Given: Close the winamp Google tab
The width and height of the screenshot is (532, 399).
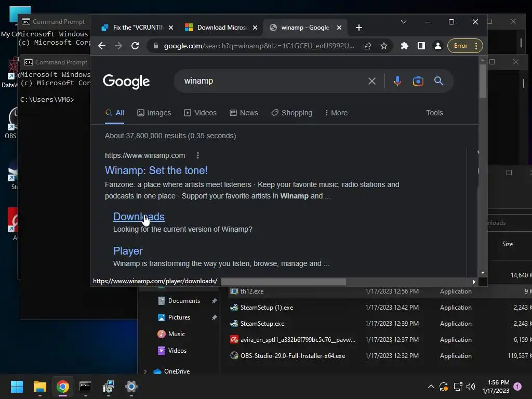Looking at the screenshot, I should point(339,28).
